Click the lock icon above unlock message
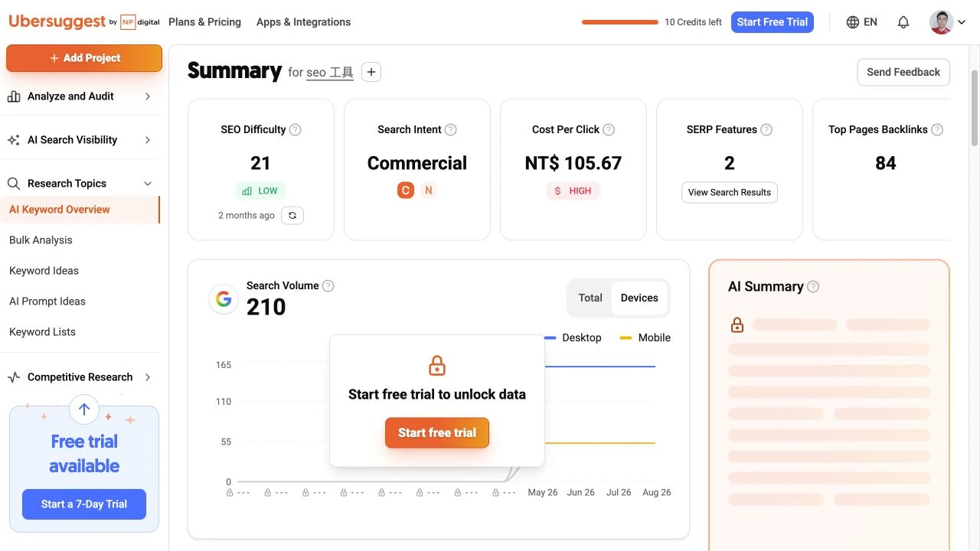 point(437,365)
